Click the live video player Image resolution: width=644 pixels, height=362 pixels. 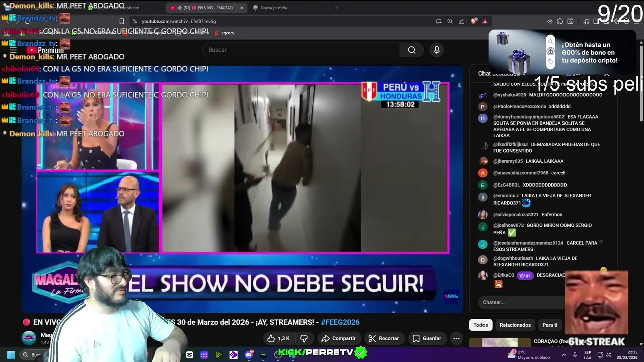click(x=242, y=189)
